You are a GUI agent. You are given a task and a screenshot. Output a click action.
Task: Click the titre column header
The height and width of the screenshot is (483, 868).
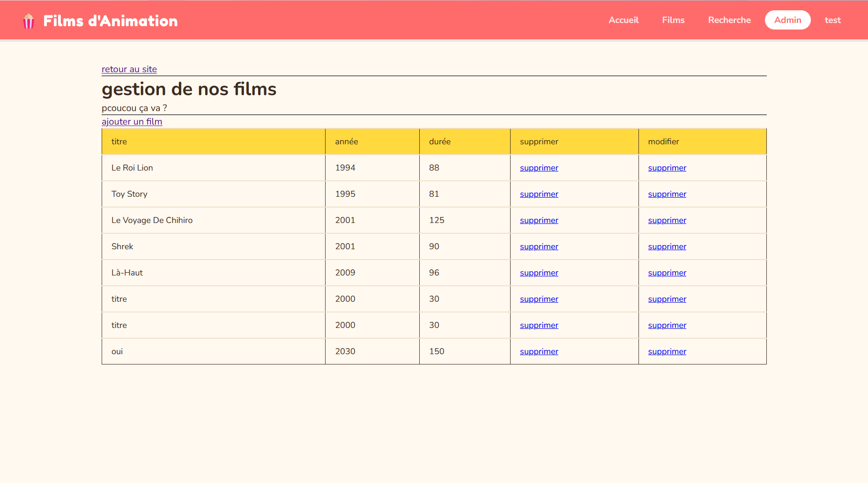(214, 141)
